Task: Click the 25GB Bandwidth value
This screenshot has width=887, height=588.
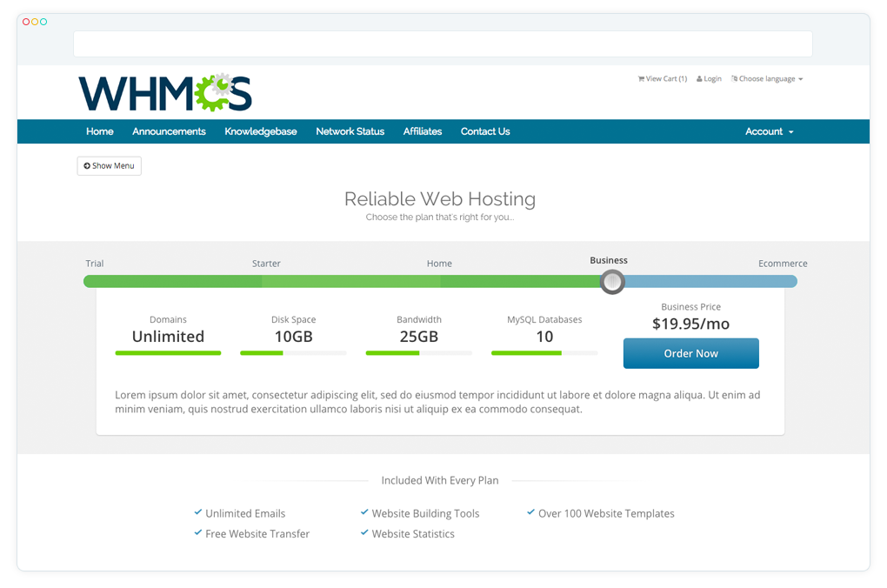Action: (x=419, y=337)
